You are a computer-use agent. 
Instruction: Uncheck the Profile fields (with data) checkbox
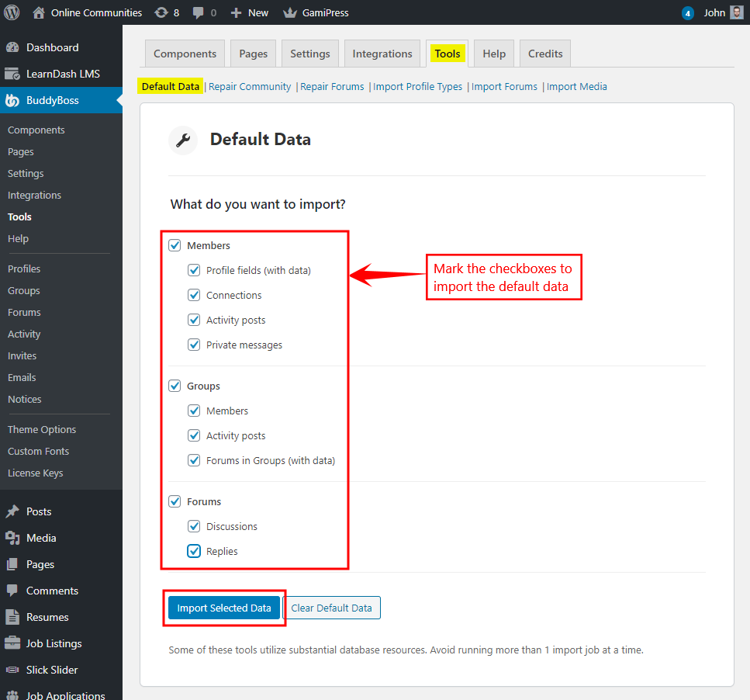tap(194, 270)
